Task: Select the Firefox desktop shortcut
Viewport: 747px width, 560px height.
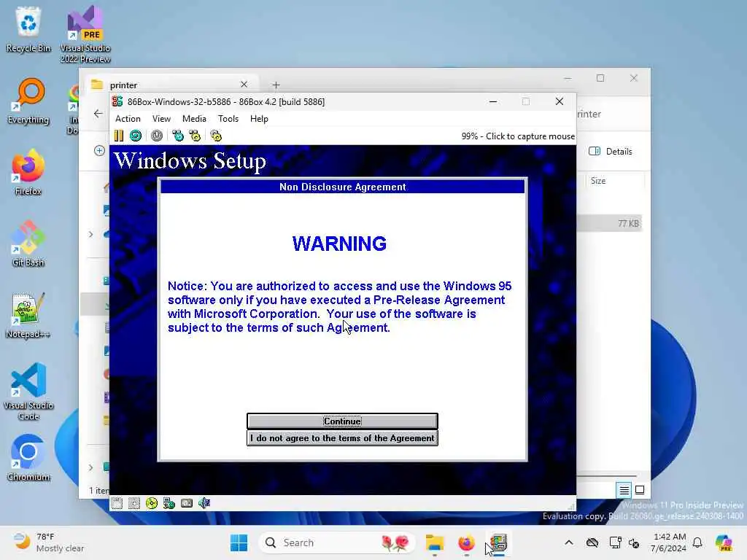Action: click(x=28, y=172)
